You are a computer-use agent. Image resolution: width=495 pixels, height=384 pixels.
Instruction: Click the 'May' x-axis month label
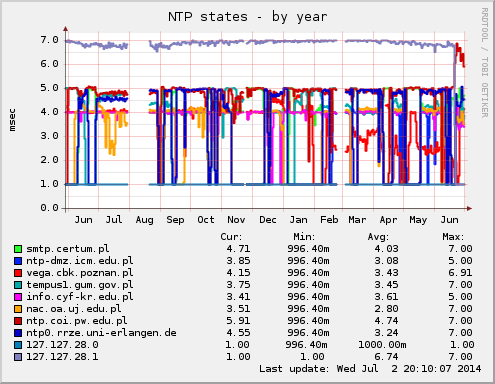click(418, 220)
